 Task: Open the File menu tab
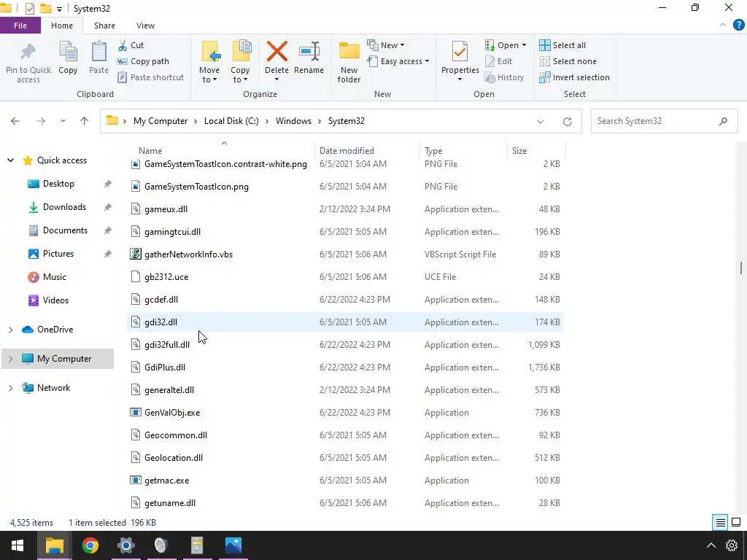click(x=20, y=26)
